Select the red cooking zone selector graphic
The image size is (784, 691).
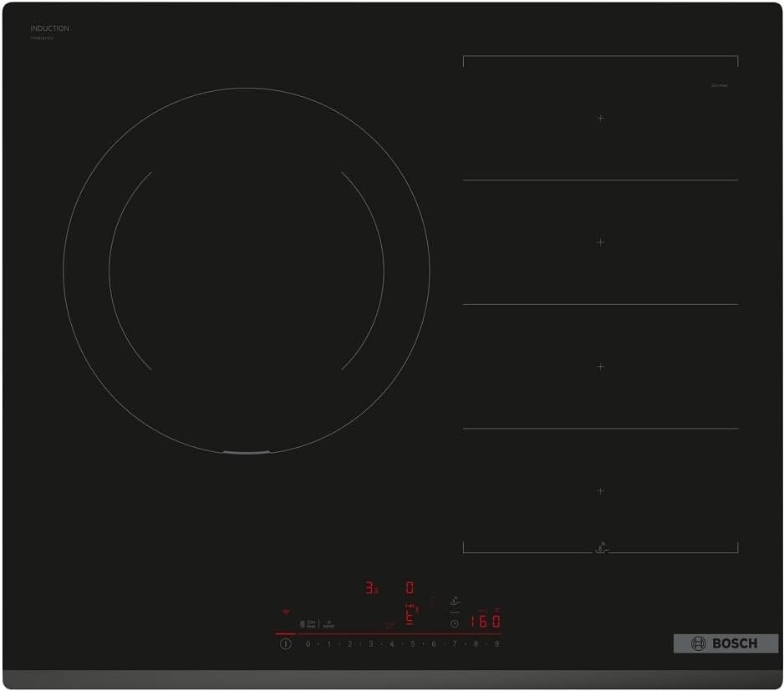point(410,616)
